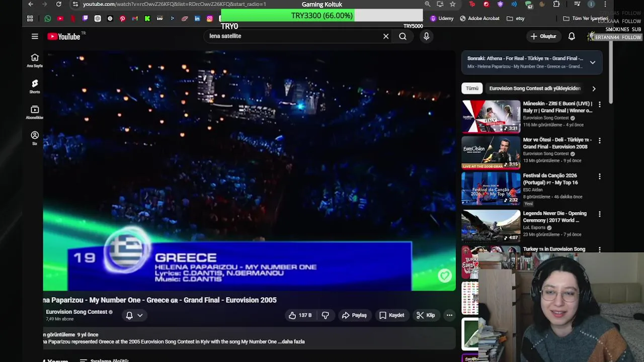Open YouTube notifications bell
The width and height of the screenshot is (644, 362).
point(572,36)
